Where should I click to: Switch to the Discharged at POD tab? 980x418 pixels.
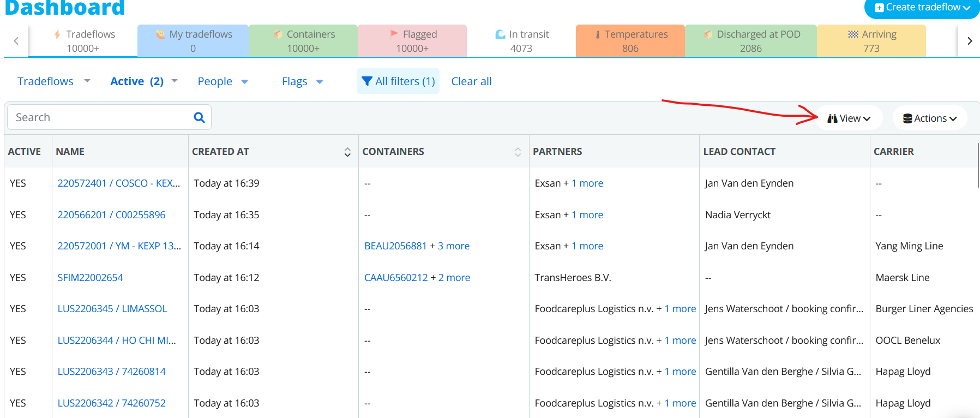click(x=751, y=41)
